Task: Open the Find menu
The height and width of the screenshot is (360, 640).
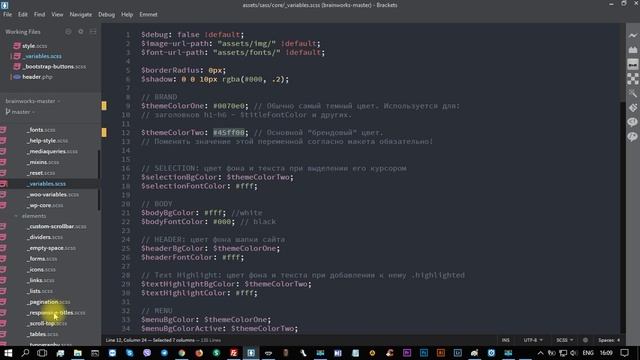Action: 40,14
